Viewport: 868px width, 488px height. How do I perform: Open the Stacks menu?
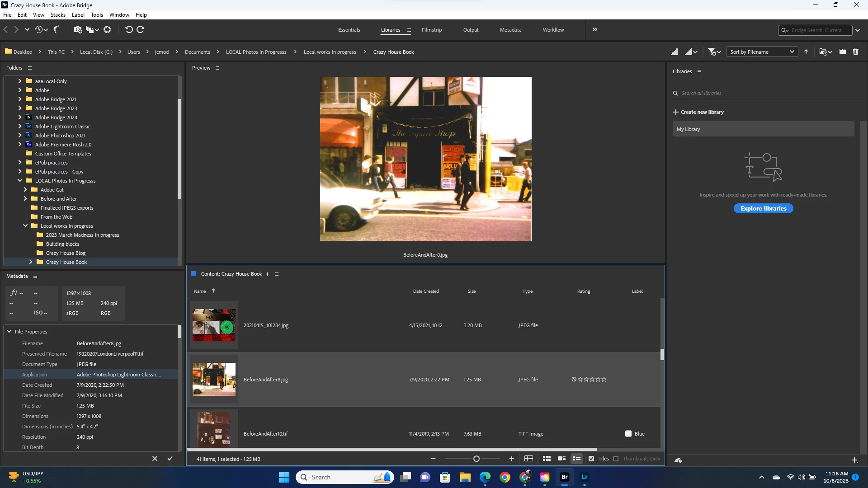[58, 15]
